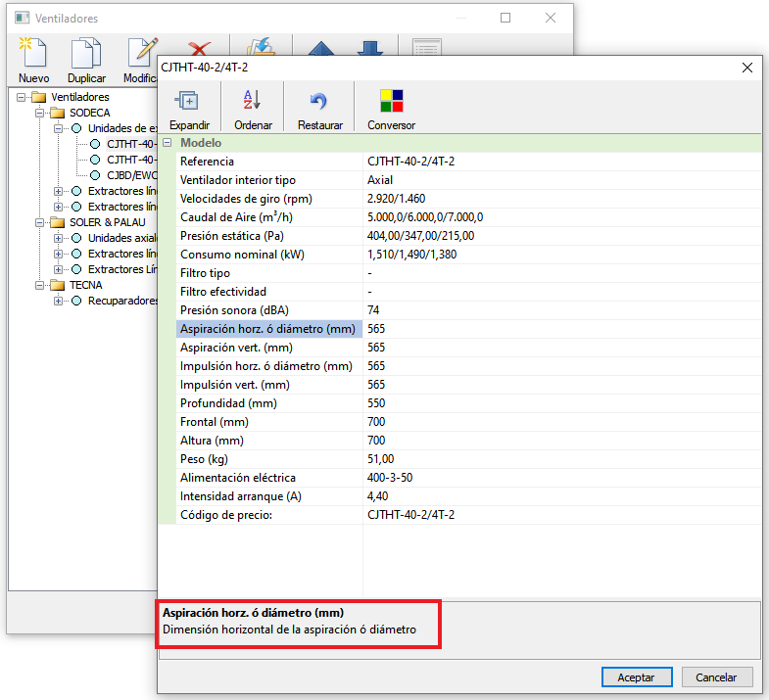Click the TECNA folder icon

[x=58, y=285]
